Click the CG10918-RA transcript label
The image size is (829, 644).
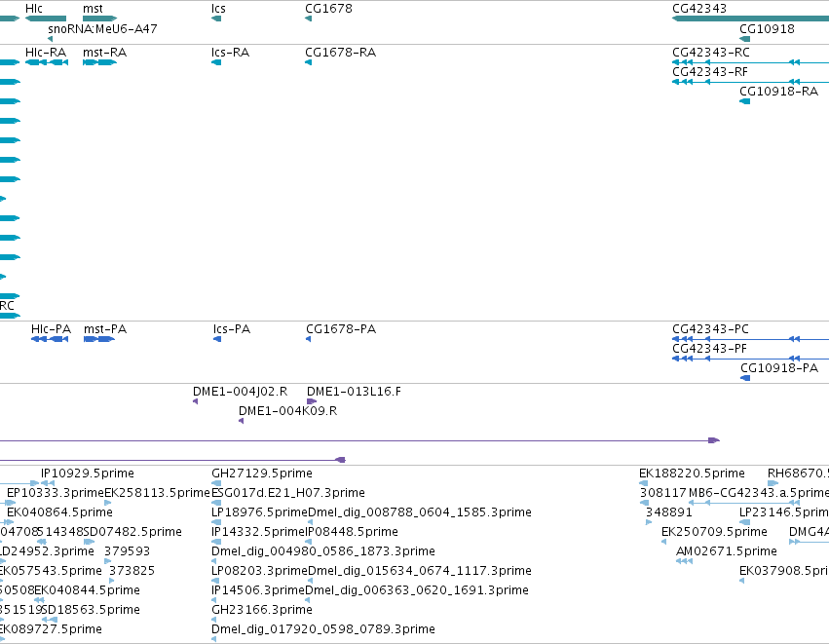pos(778,92)
